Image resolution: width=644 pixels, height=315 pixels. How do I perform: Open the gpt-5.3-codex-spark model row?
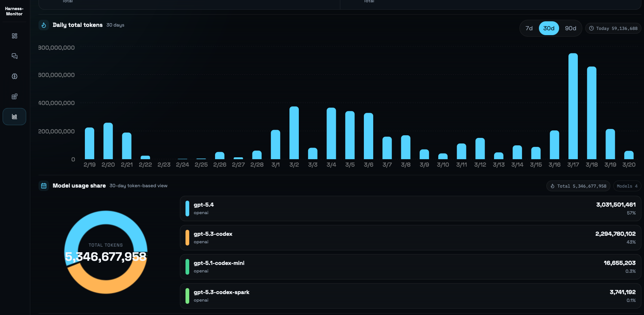coord(410,296)
